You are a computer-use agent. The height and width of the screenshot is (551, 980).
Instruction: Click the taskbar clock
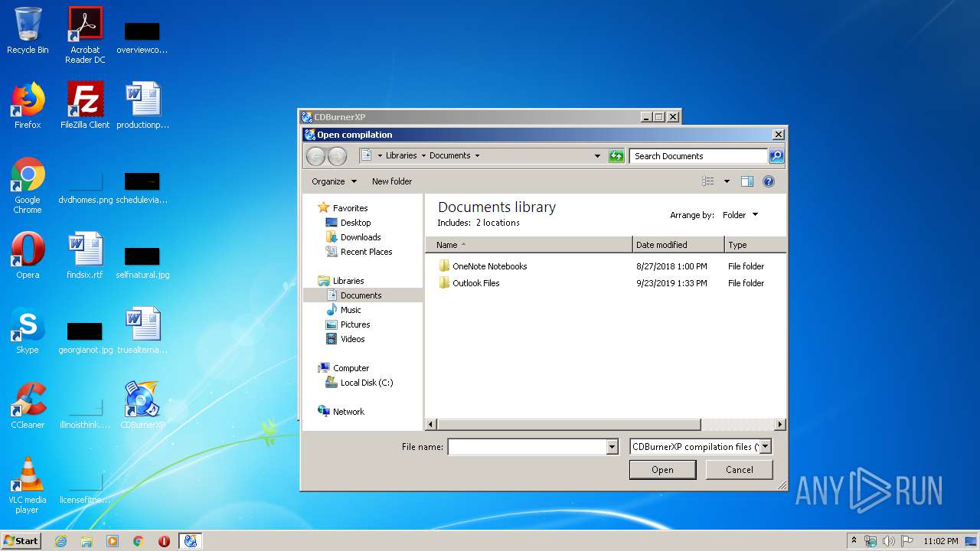(x=940, y=541)
